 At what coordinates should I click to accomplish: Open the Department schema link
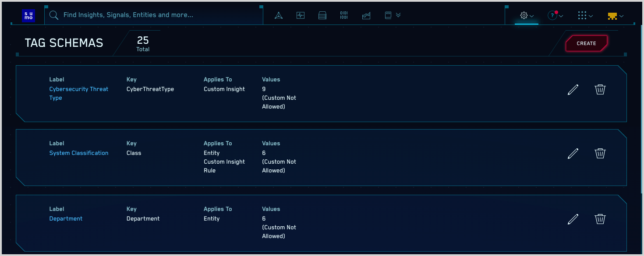66,219
